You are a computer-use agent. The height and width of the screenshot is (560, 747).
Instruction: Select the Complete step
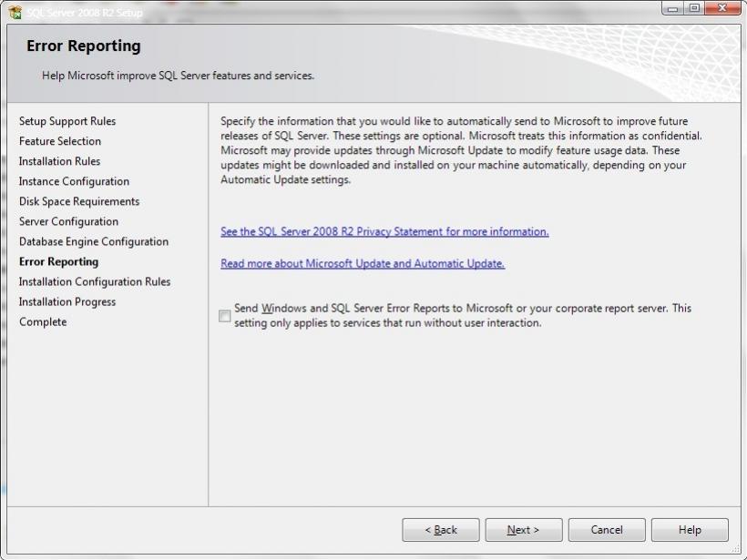pos(43,322)
